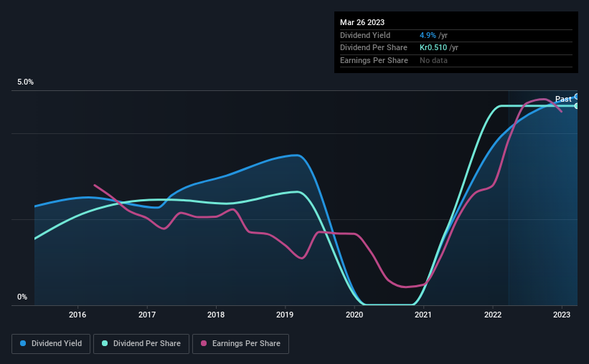The image size is (589, 364).
Task: Select the 2018 x-axis label
Action: (x=216, y=315)
